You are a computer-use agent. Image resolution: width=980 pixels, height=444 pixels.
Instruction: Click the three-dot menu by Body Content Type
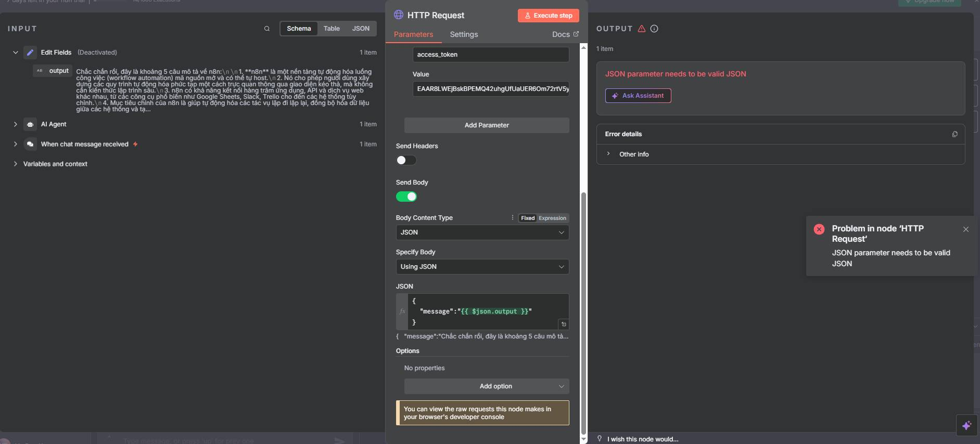tap(512, 218)
